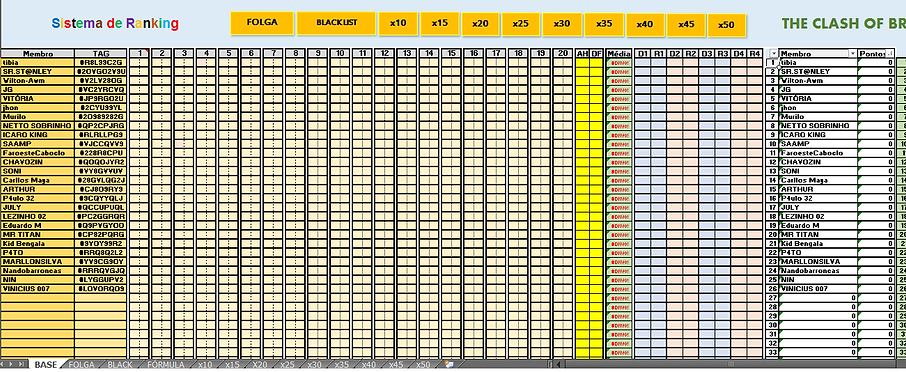Go to the x15 sheet tab
906x372 pixels.
[x=232, y=364]
